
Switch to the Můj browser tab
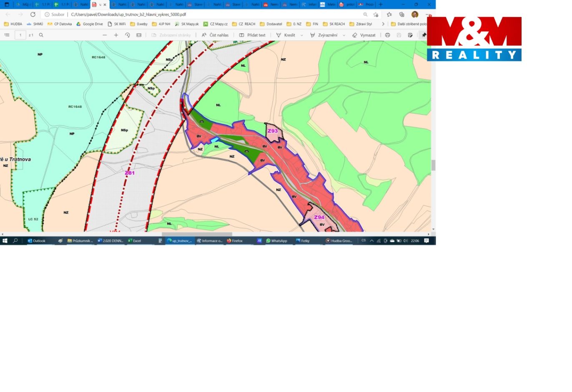[x=23, y=5]
